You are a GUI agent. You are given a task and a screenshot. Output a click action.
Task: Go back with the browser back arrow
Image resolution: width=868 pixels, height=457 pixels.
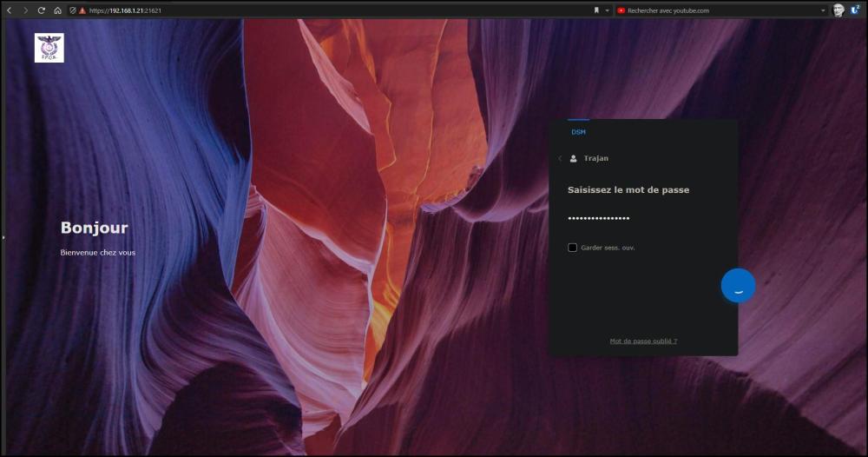(9, 10)
